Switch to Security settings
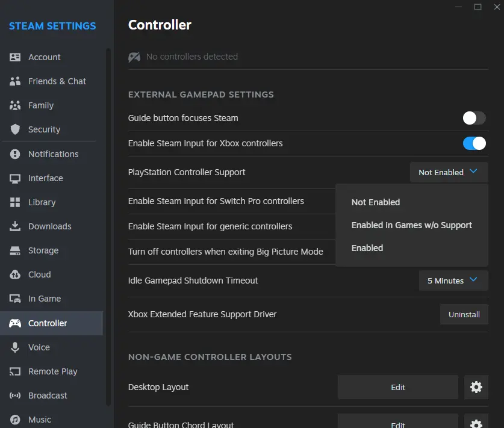504x428 pixels. click(x=51, y=129)
